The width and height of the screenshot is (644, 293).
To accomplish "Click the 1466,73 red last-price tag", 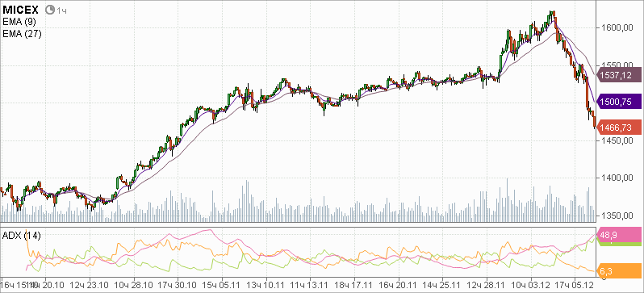I will pyautogui.click(x=620, y=127).
